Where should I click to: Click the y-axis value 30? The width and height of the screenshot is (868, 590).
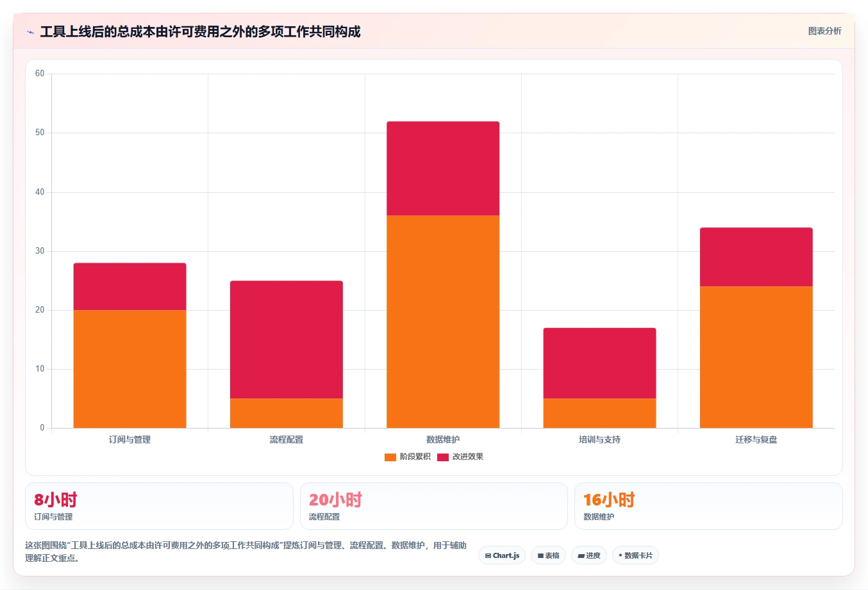pyautogui.click(x=40, y=251)
